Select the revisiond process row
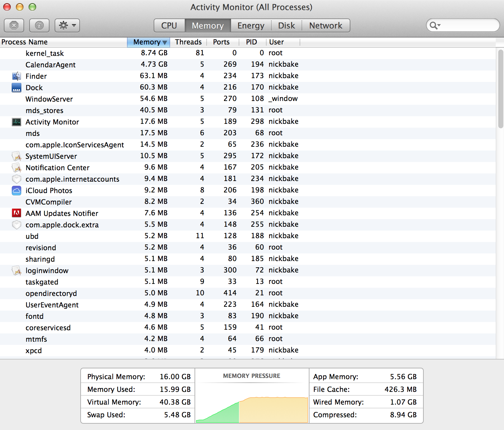504x430 pixels. point(248,247)
